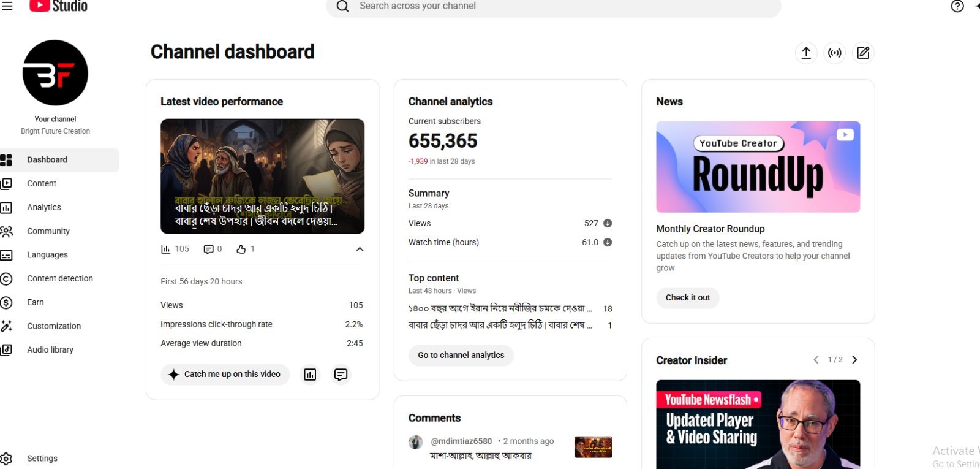Open video analytics icon beside Catch me up
Screen dimensions: 980x469
(x=310, y=375)
